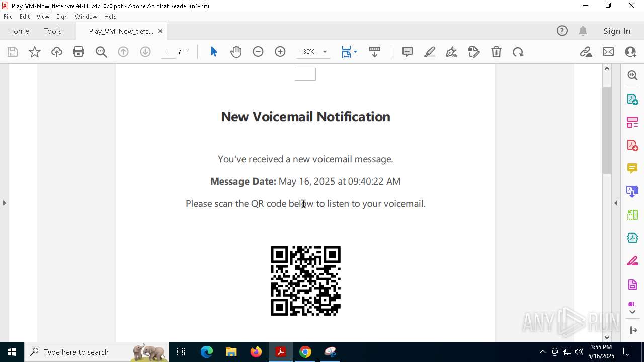Open the green compress tool in right pane
The image size is (644, 362).
[x=632, y=215]
